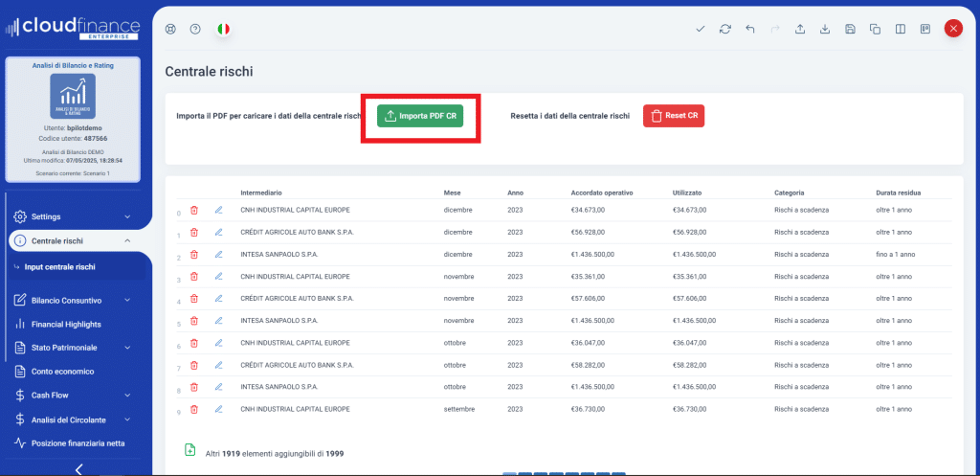Edit row 1 Crédit Agricole dicembre
Screen dimensions: 980x476
(219, 232)
